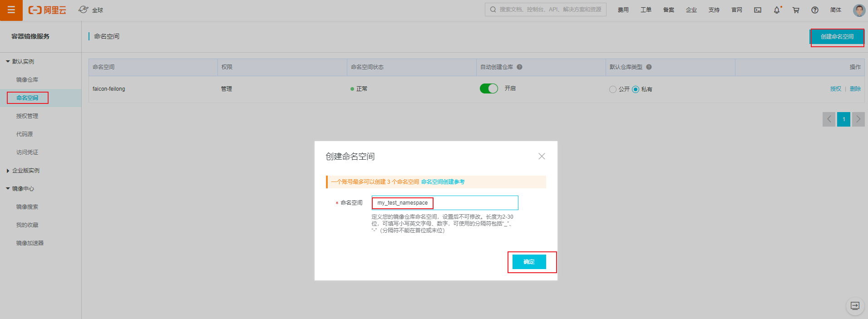Open the notification bell
868x319 pixels.
click(x=777, y=10)
